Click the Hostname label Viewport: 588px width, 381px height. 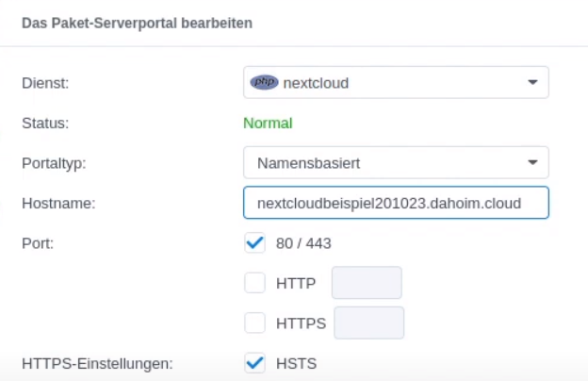58,203
